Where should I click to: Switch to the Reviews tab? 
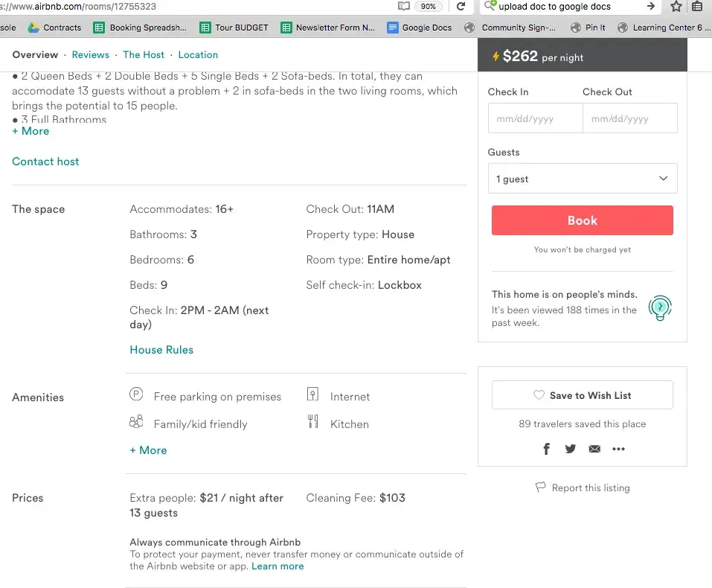[x=90, y=55]
